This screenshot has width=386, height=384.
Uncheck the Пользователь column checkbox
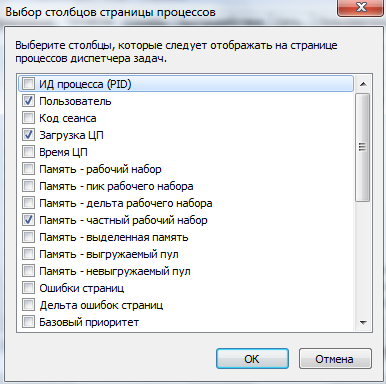(x=28, y=101)
